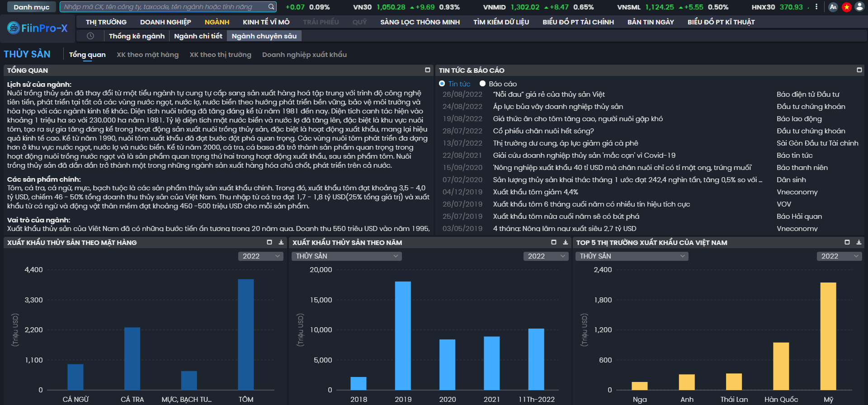
Task: Open the Doanh nghiệp menu
Action: coord(165,22)
